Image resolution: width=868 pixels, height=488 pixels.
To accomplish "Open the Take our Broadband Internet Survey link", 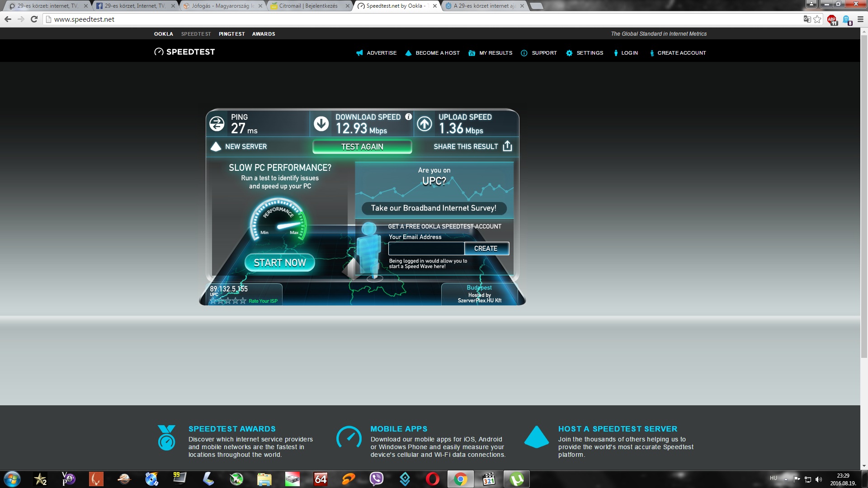I will (x=434, y=208).
